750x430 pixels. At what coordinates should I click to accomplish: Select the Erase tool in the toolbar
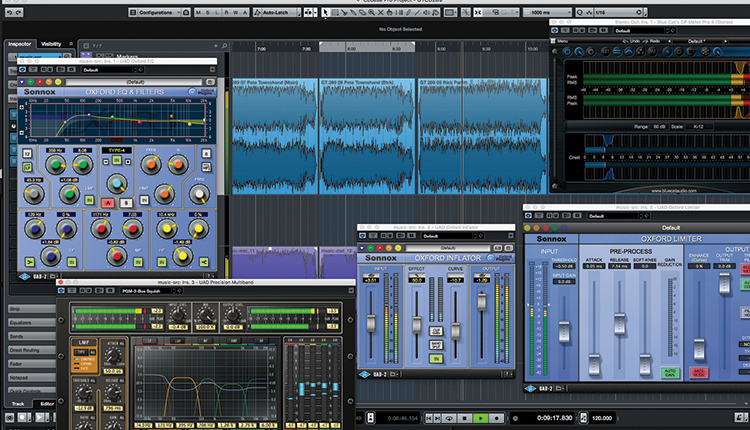(x=363, y=12)
